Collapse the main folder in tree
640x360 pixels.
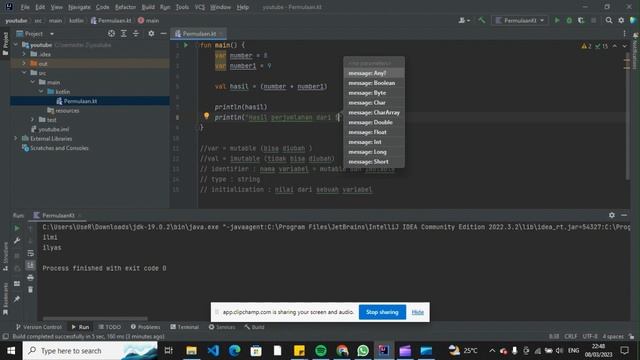[x=33, y=82]
